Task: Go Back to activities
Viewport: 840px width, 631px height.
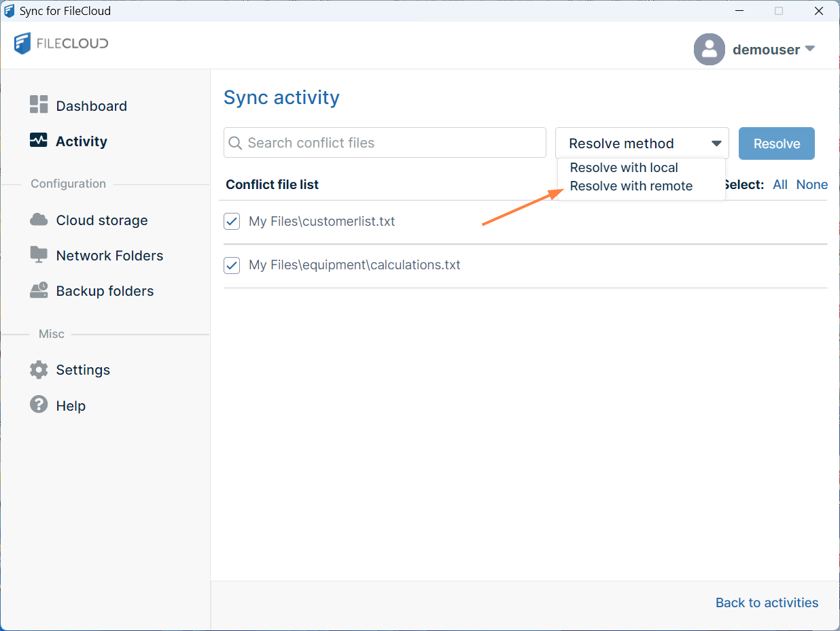Action: point(767,602)
